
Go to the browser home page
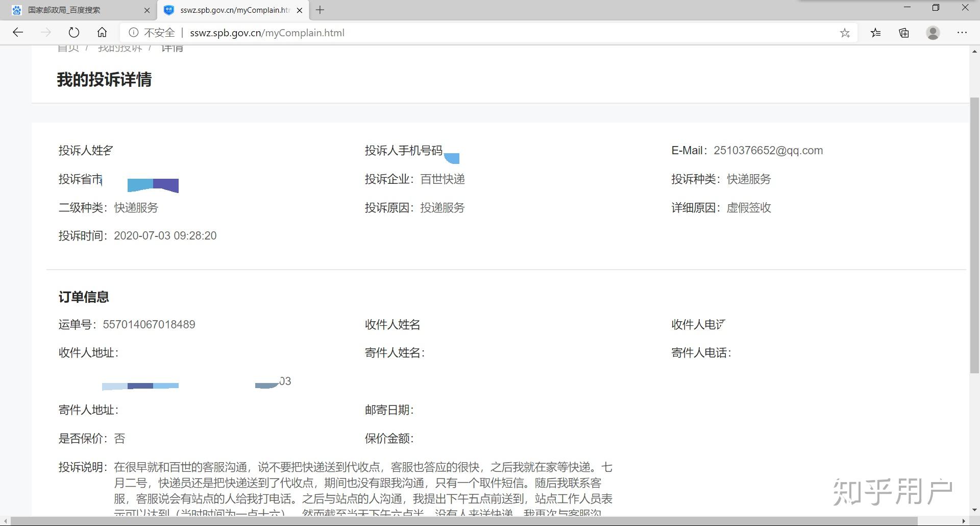[x=102, y=33]
